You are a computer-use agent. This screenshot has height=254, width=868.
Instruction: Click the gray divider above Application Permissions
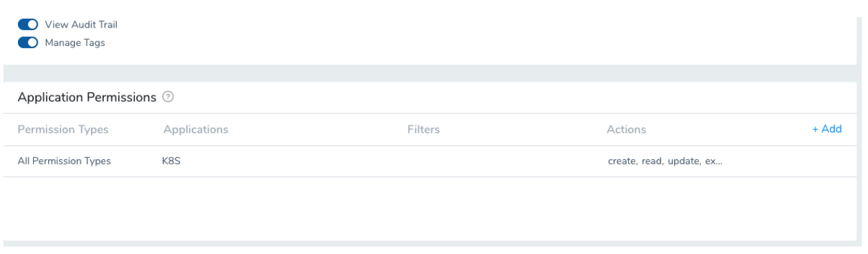(x=430, y=73)
